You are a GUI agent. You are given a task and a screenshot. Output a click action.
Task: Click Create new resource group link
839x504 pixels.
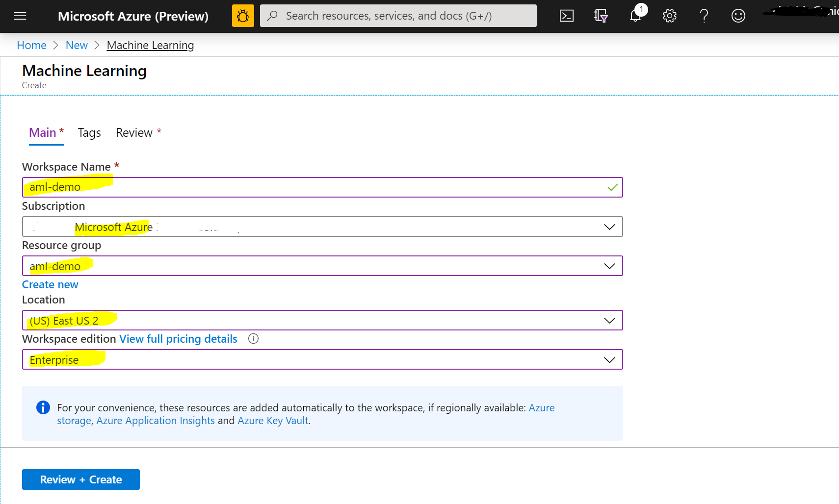50,285
